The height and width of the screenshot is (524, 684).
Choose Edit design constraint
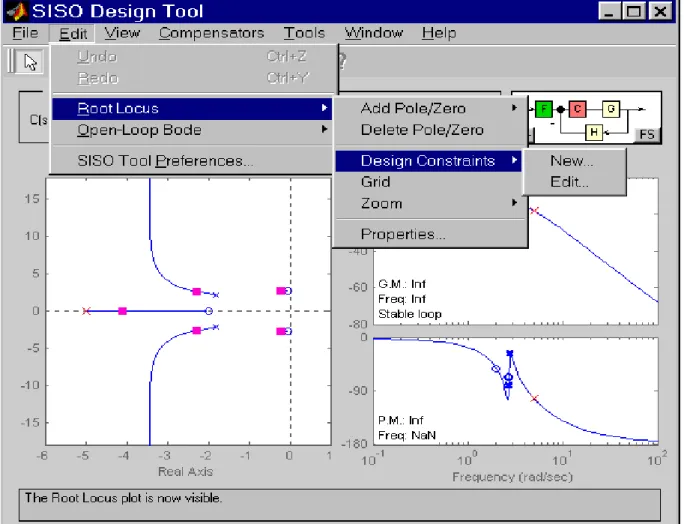574,182
